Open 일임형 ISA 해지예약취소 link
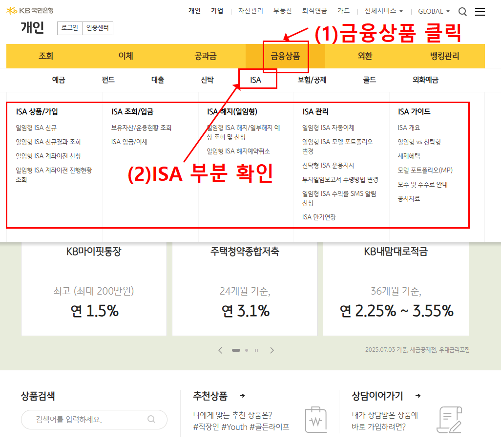501x448 pixels. (x=238, y=151)
